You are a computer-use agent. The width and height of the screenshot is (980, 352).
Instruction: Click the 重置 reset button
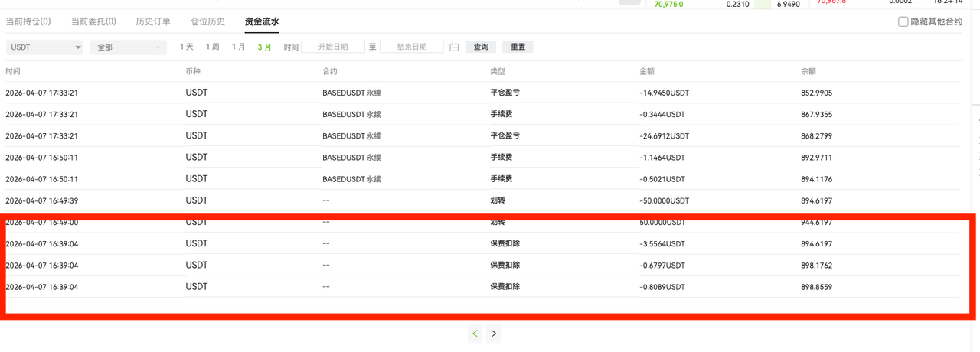click(x=518, y=47)
